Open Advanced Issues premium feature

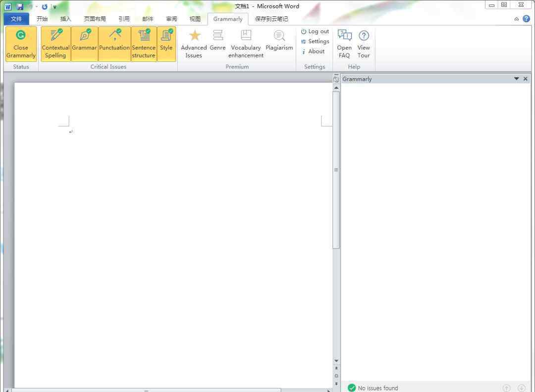click(194, 45)
